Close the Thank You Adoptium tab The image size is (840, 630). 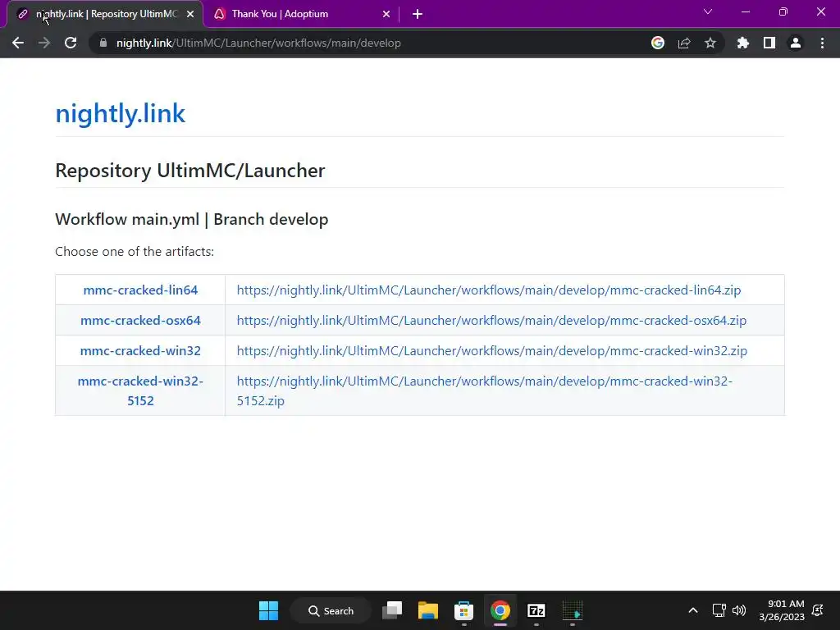click(386, 14)
